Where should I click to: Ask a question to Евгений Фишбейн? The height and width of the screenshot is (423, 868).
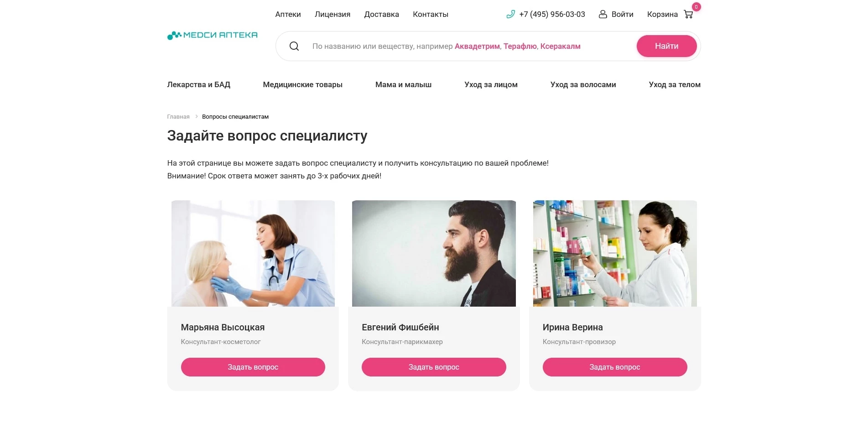[x=434, y=367]
